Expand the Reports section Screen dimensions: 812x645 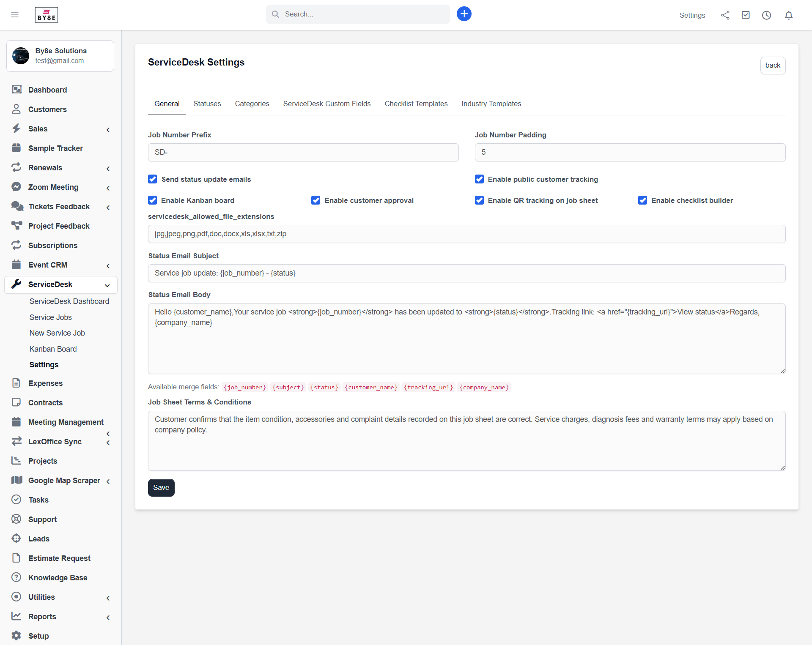coord(108,617)
